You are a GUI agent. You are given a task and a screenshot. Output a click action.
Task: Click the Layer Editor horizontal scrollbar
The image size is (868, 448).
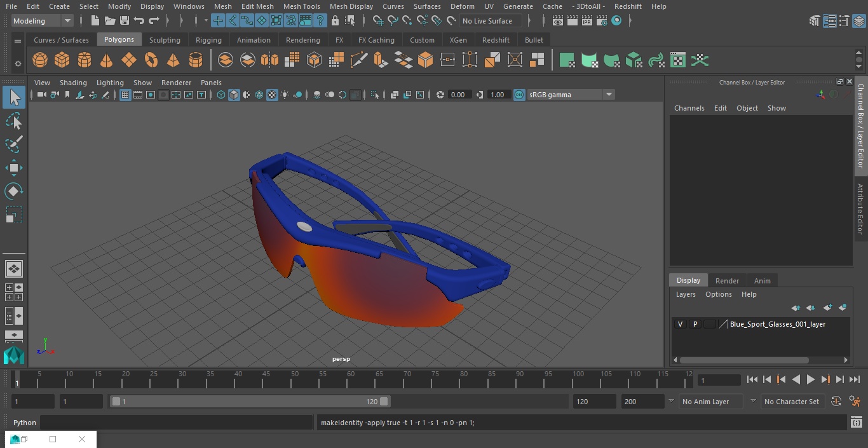tap(744, 360)
